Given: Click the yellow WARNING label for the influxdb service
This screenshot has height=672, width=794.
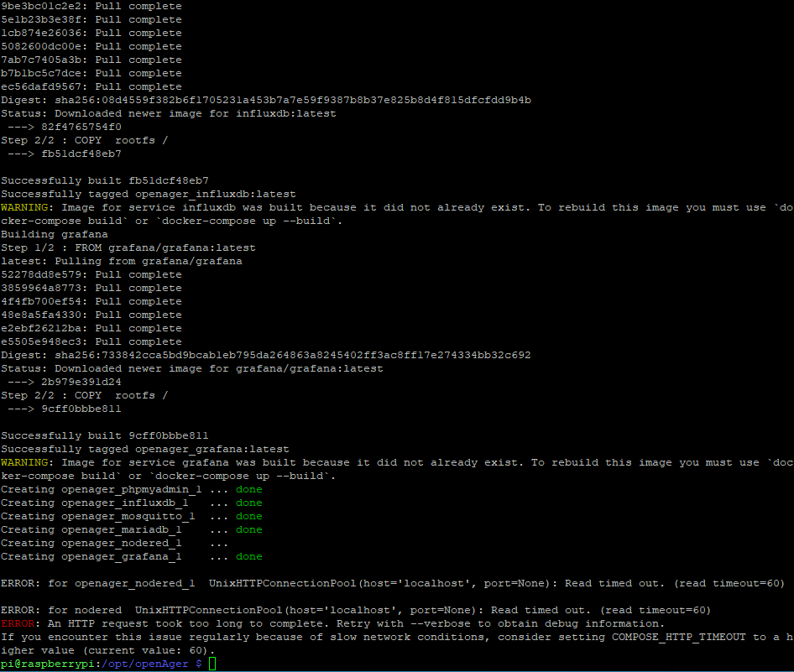Looking at the screenshot, I should pyautogui.click(x=24, y=208).
